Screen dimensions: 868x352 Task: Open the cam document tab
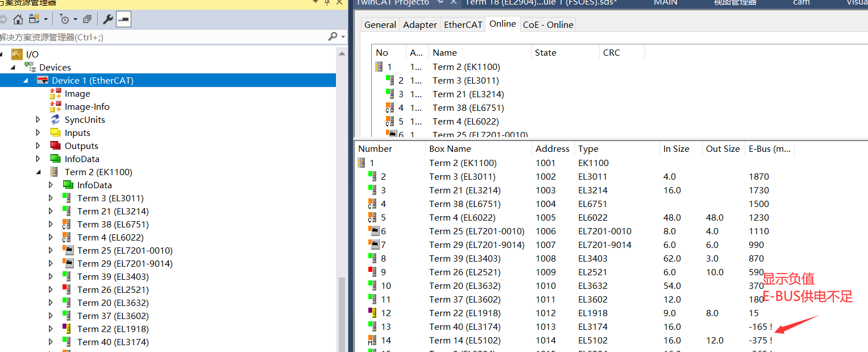(801, 3)
